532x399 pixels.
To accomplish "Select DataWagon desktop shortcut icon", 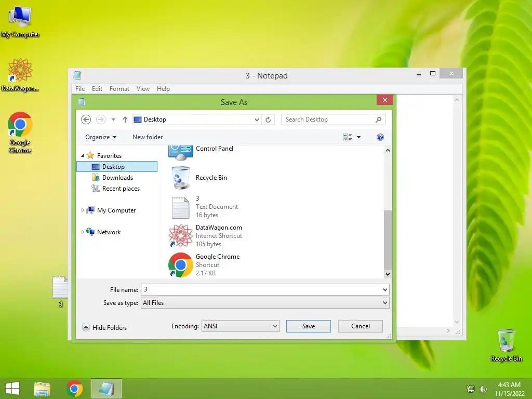I will coord(20,75).
